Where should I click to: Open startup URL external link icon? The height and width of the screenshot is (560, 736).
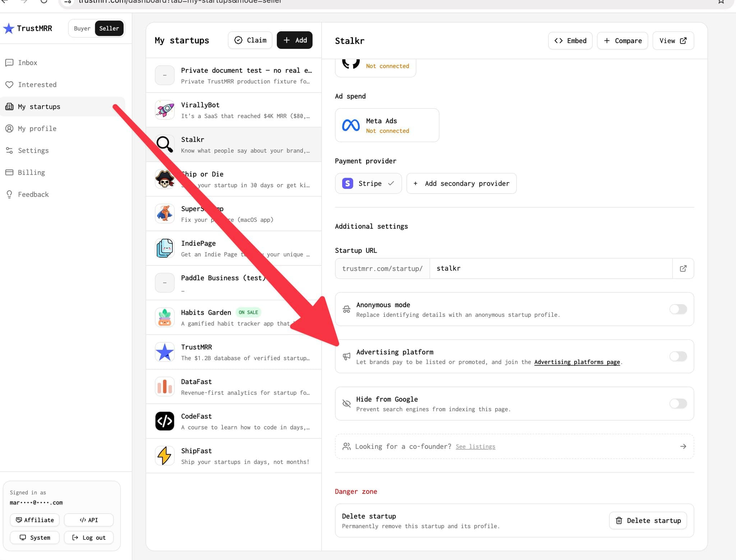pyautogui.click(x=683, y=268)
